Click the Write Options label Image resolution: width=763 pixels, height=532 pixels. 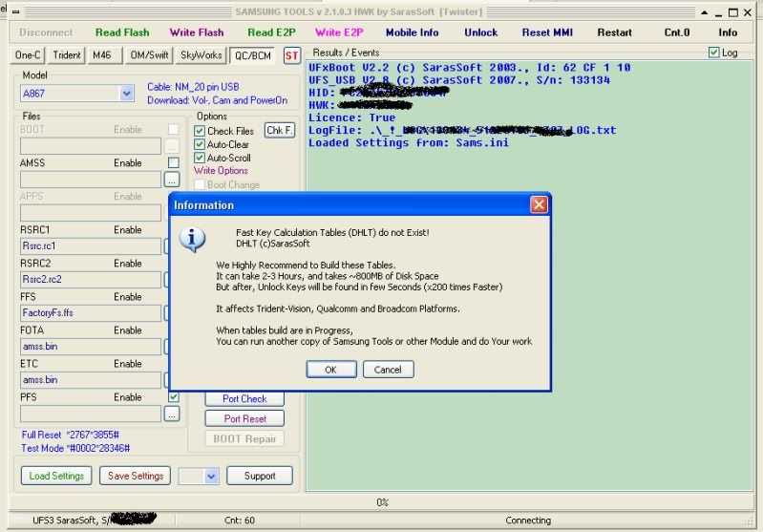(x=221, y=171)
